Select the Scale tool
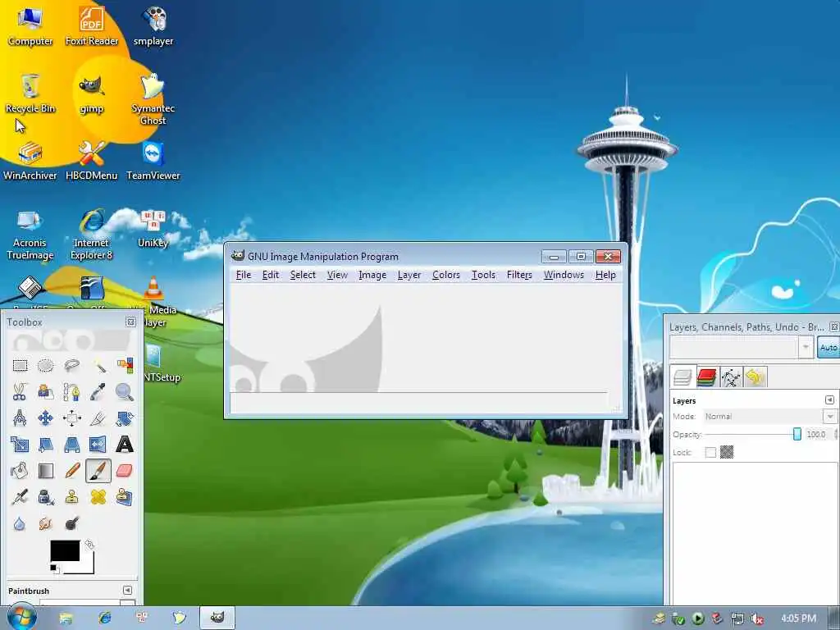Image resolution: width=840 pixels, height=630 pixels. (20, 445)
